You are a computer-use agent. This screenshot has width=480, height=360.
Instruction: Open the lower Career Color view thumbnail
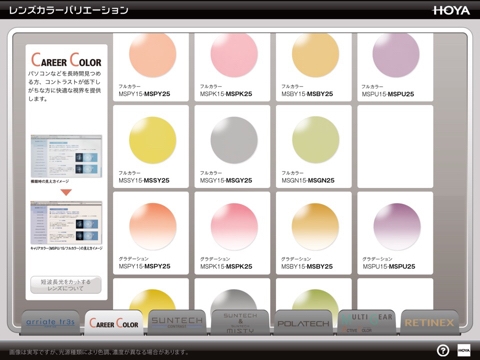click(66, 223)
